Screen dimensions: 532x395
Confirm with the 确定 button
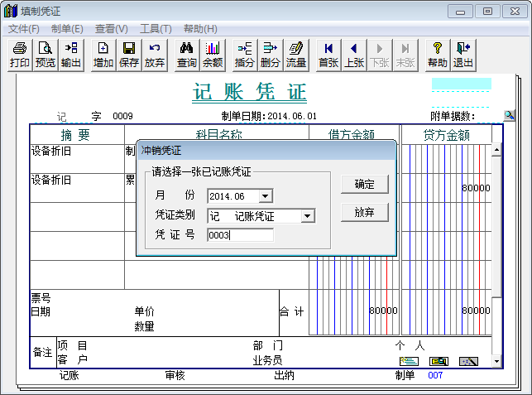pyautogui.click(x=364, y=185)
